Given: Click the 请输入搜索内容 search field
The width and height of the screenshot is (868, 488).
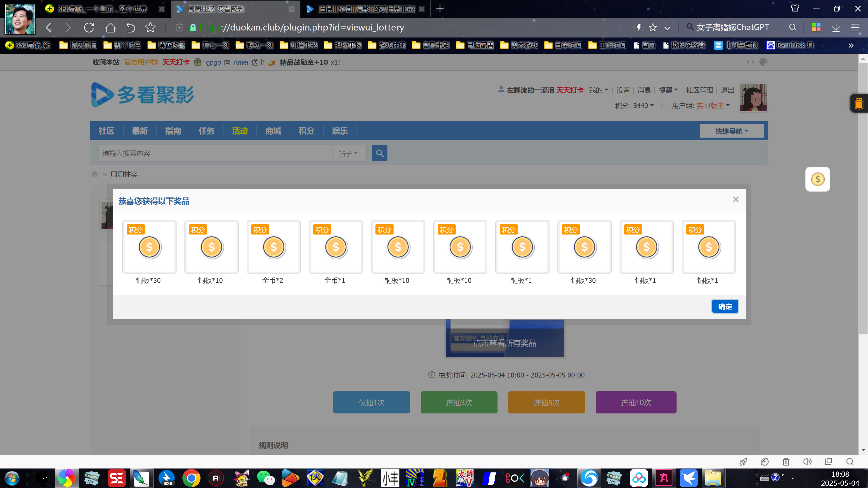Looking at the screenshot, I should click(215, 153).
